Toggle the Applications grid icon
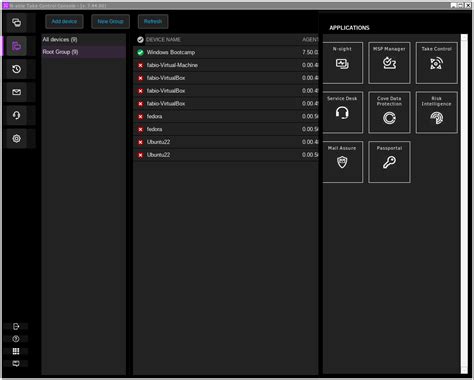Image resolution: width=474 pixels, height=380 pixels. point(16,351)
